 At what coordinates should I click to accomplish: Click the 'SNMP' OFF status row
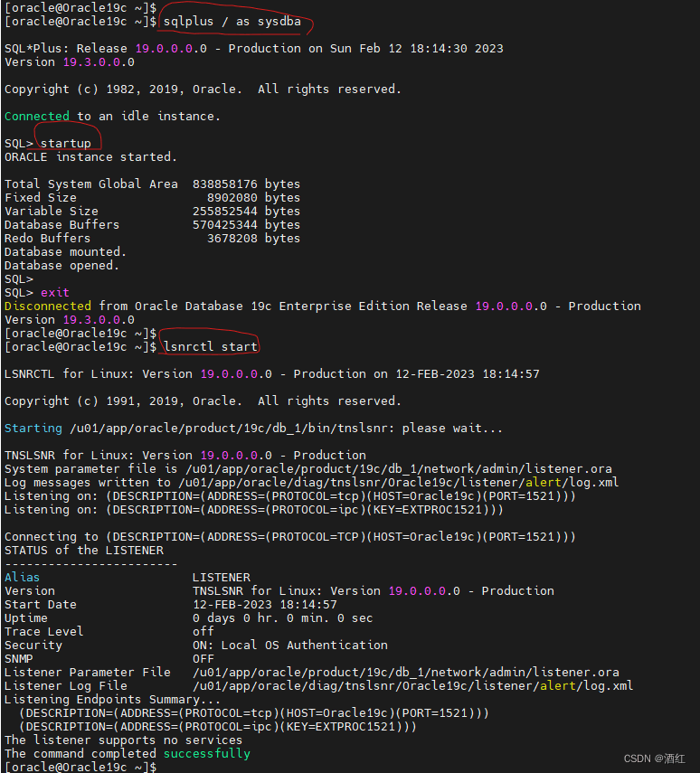pos(109,658)
